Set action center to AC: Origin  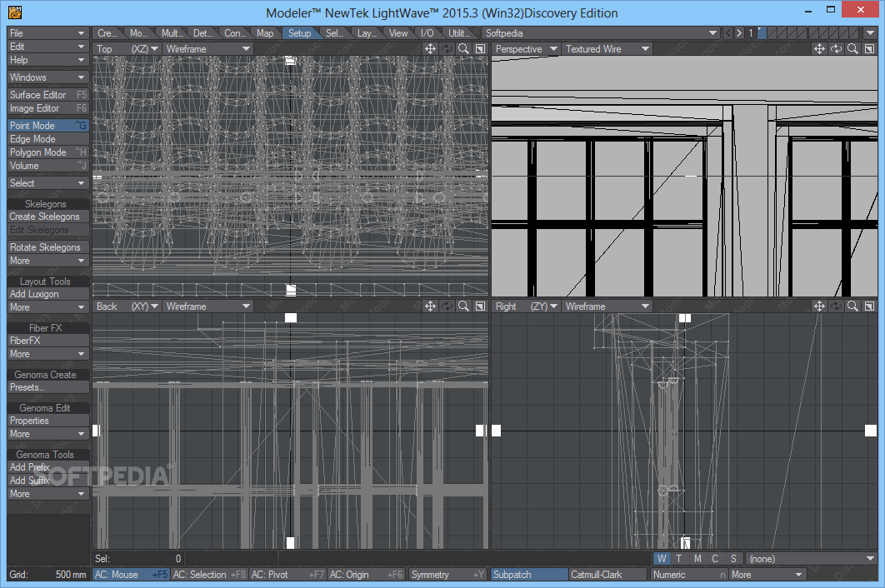coord(367,575)
